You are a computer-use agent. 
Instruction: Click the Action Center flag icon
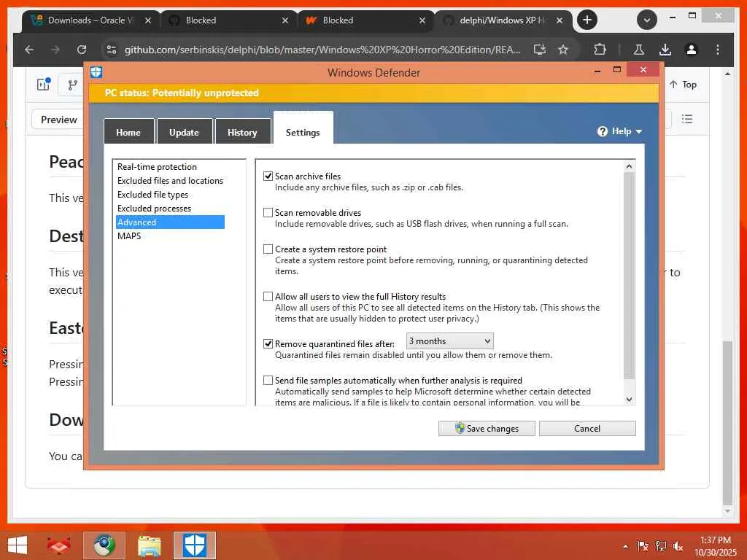click(643, 546)
